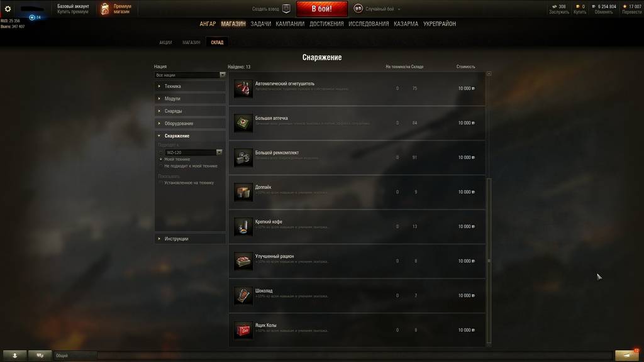Click the equipment list vertical scrollbar

click(x=489, y=261)
